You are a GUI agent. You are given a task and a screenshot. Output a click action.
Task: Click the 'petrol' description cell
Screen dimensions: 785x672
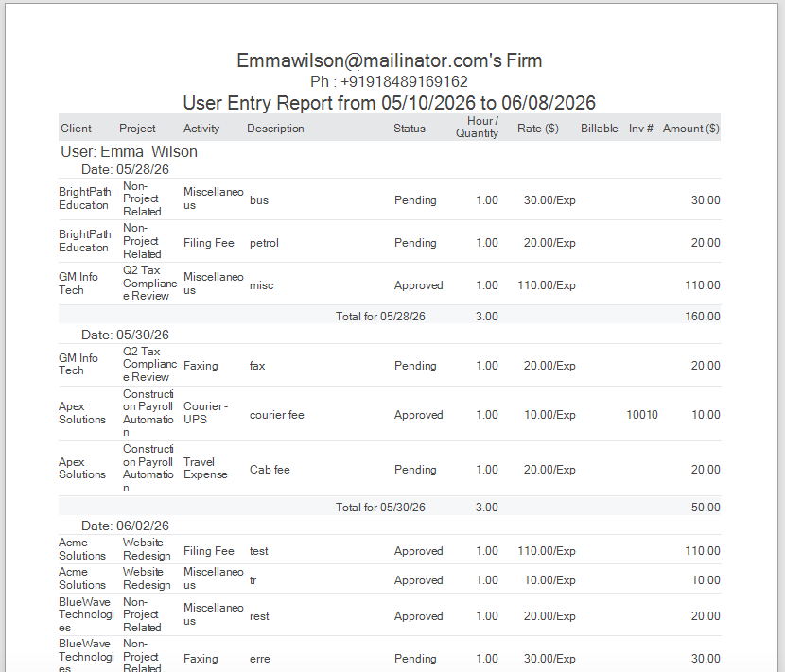click(264, 243)
